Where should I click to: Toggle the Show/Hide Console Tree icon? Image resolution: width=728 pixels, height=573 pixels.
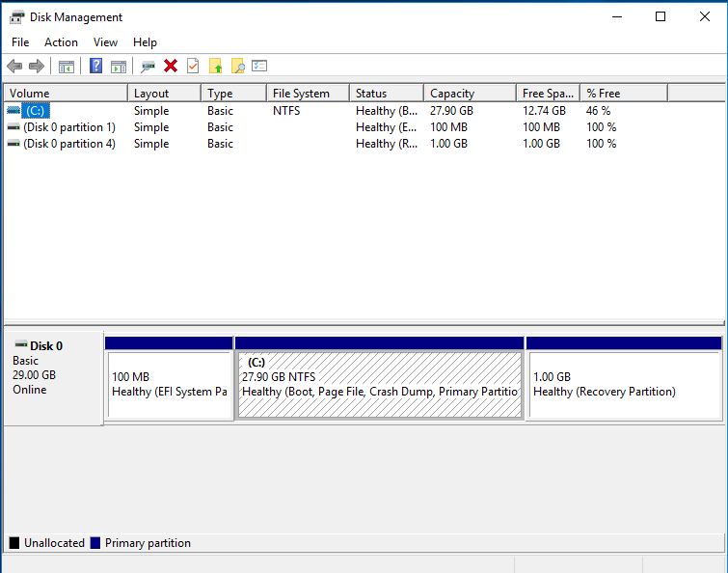(x=66, y=67)
